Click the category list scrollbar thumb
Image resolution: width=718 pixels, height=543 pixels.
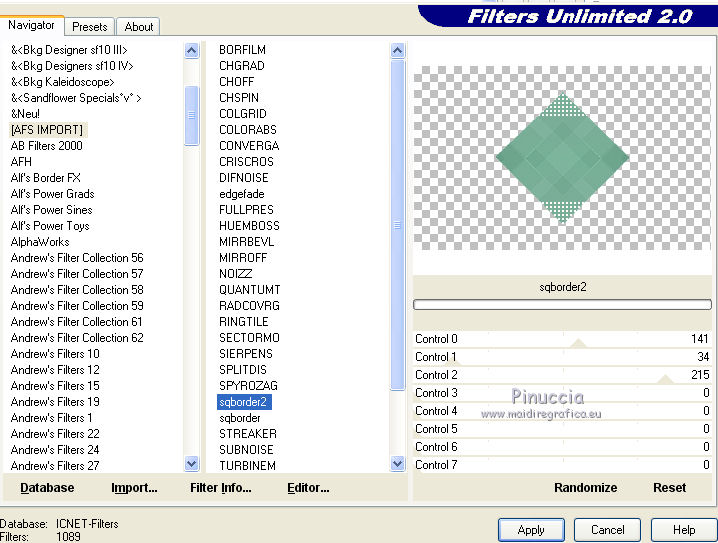click(x=191, y=115)
